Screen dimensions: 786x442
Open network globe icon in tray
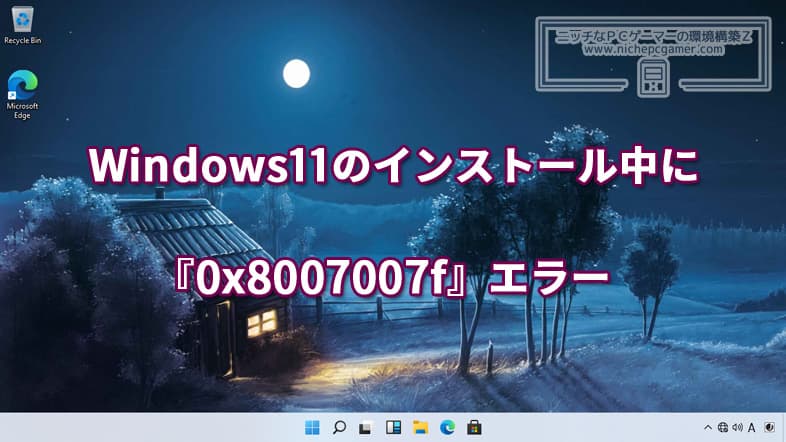coord(722,427)
